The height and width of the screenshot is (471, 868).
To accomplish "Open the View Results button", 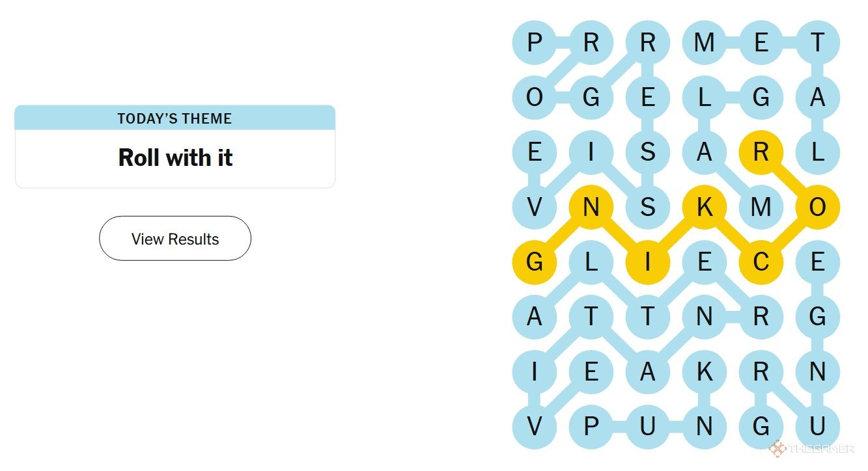I will [175, 239].
